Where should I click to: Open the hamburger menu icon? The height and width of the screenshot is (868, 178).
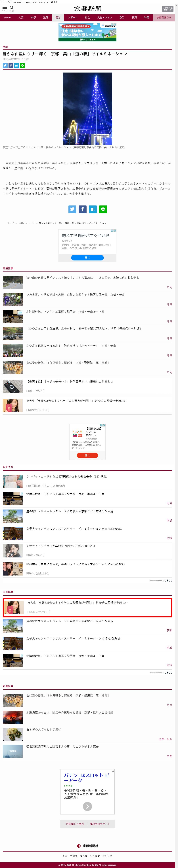click(x=5, y=7)
